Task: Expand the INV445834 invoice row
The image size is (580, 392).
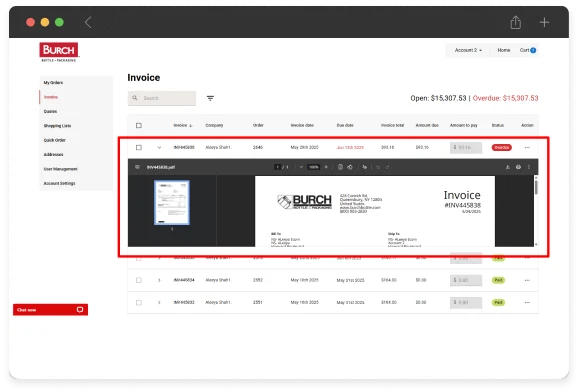Action: (x=159, y=280)
